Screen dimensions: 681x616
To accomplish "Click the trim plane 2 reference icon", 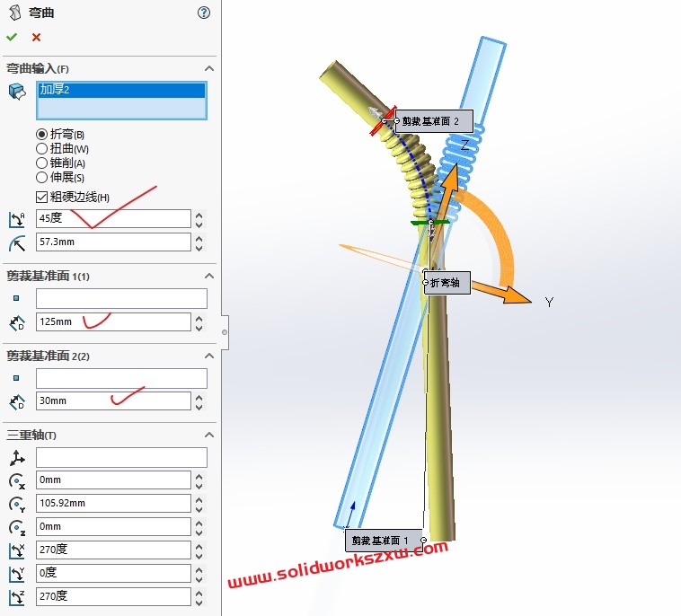I will tap(16, 378).
